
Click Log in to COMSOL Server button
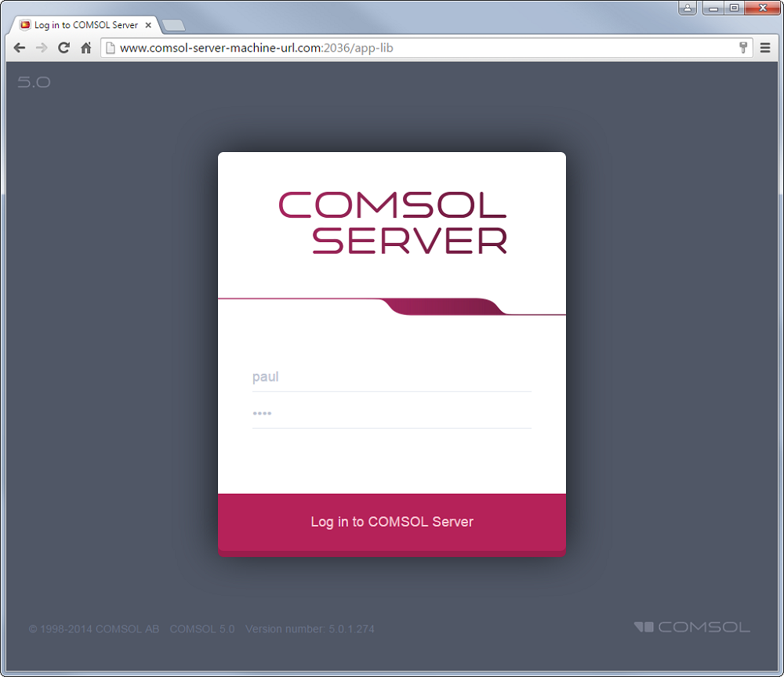(x=392, y=523)
